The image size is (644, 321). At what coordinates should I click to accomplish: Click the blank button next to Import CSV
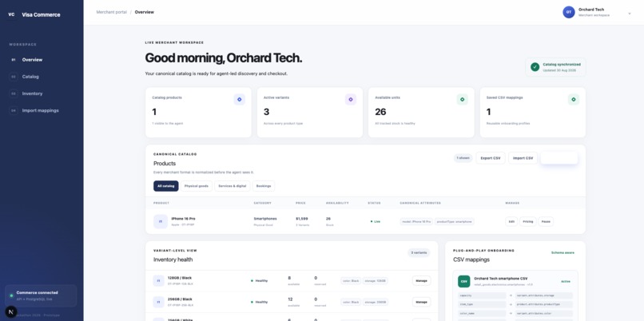click(x=559, y=158)
